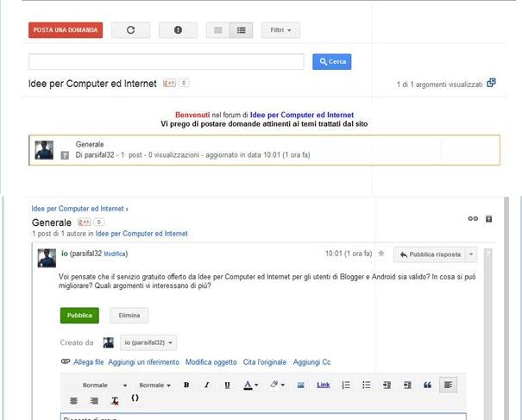The height and width of the screenshot is (420, 522).
Task: Click inside the reply text area
Action: (263, 417)
